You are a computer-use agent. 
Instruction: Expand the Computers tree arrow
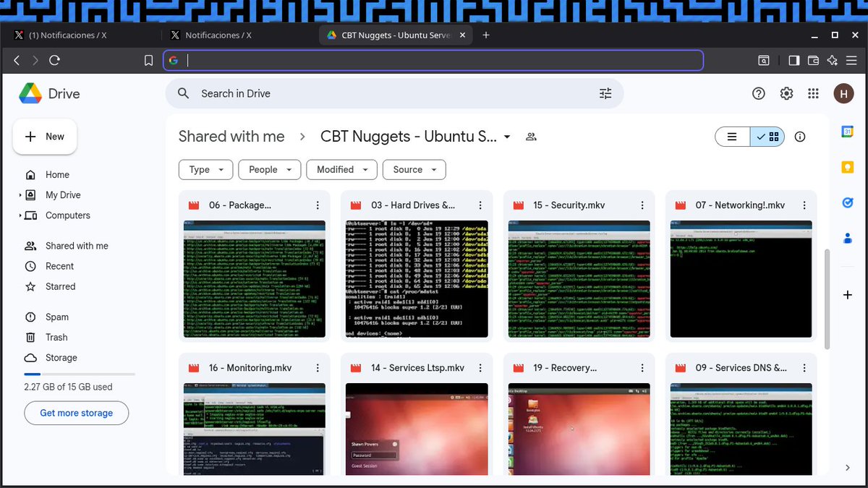click(x=20, y=215)
